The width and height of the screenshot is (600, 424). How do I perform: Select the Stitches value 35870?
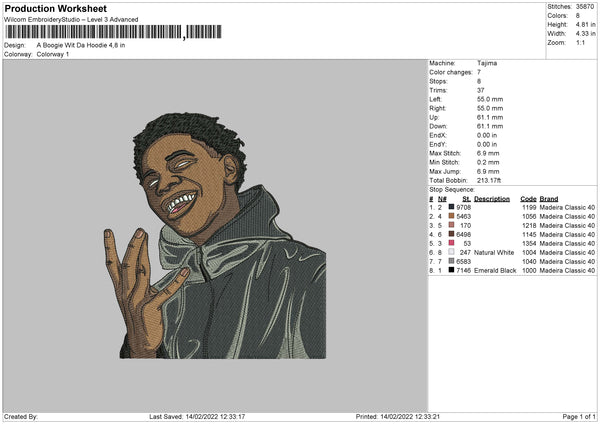pos(585,7)
